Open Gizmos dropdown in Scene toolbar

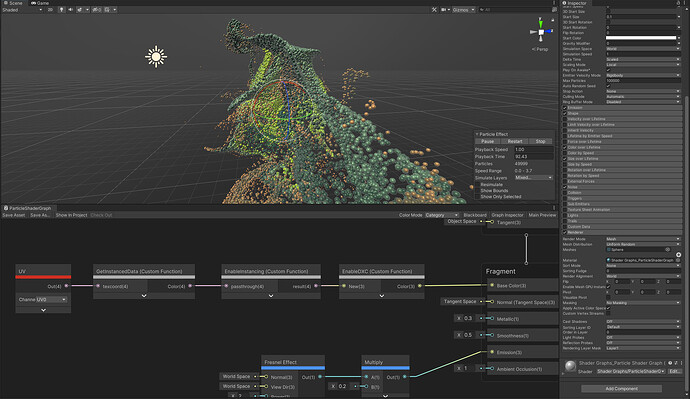coord(464,10)
